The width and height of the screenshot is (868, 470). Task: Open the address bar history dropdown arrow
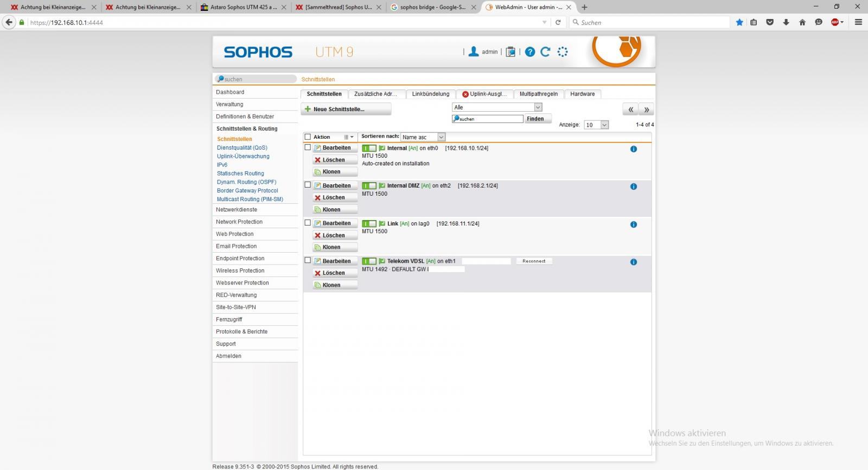544,22
